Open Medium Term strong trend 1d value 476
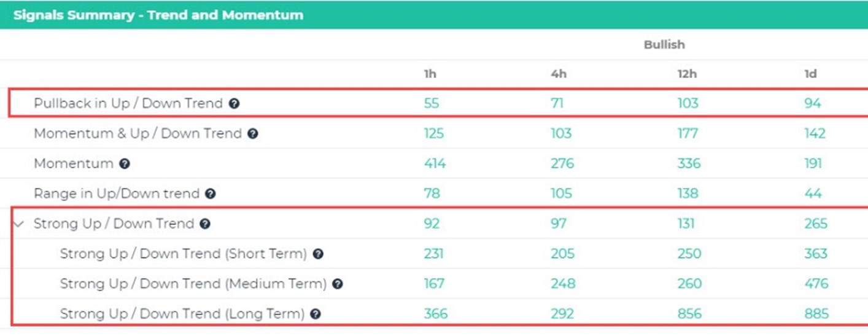868x336 pixels. coord(816,284)
